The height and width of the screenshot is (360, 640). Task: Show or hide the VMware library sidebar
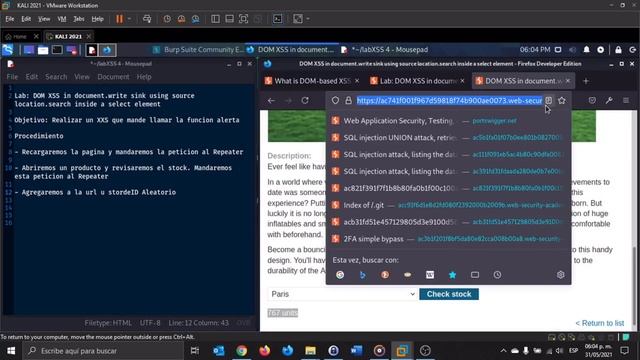click(215, 19)
